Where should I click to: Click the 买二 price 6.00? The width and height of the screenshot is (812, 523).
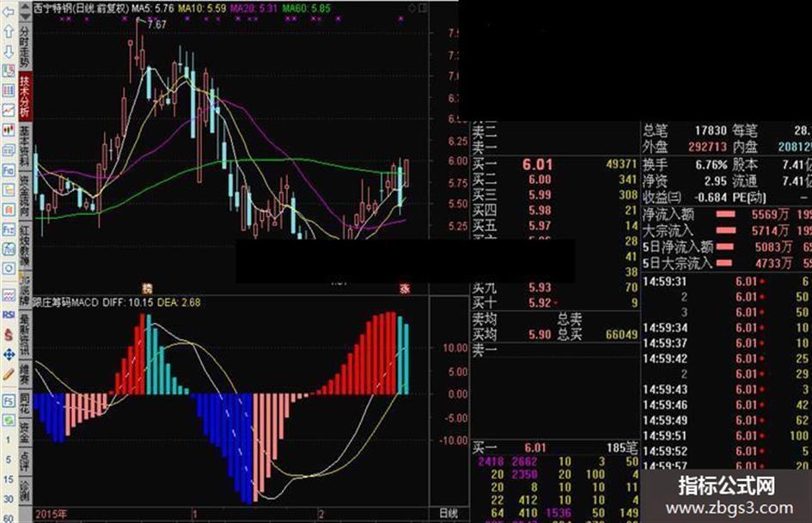click(x=540, y=179)
